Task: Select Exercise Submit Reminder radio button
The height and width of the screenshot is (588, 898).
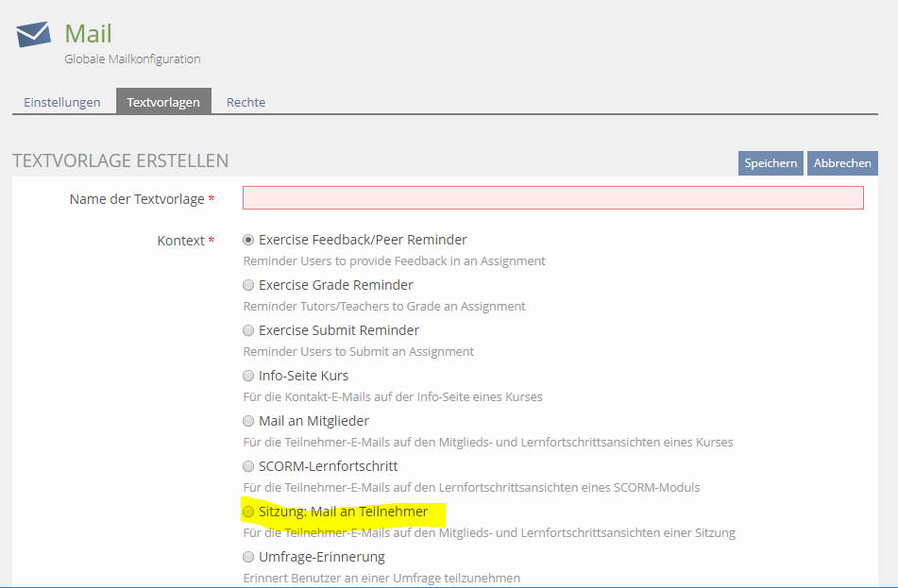Action: pos(248,330)
